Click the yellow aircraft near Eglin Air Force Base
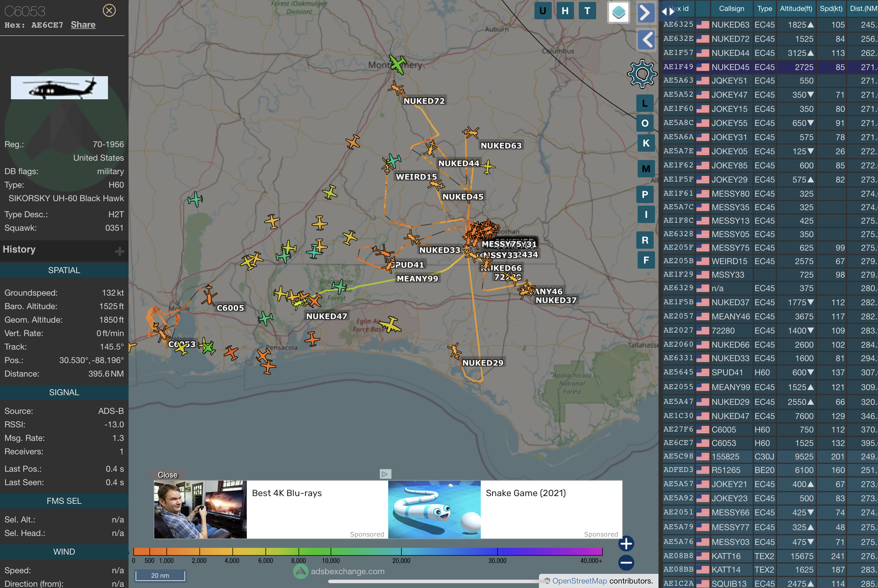878x588 pixels. (x=390, y=325)
